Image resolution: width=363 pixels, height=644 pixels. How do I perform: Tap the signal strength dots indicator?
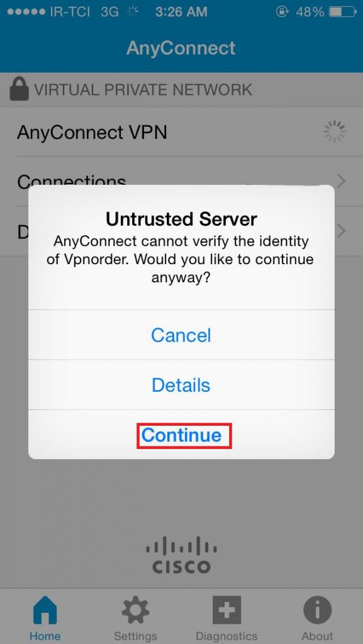[x=26, y=12]
